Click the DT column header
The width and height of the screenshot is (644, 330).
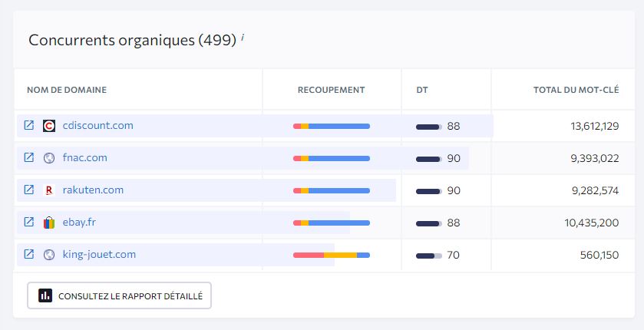[x=422, y=90]
